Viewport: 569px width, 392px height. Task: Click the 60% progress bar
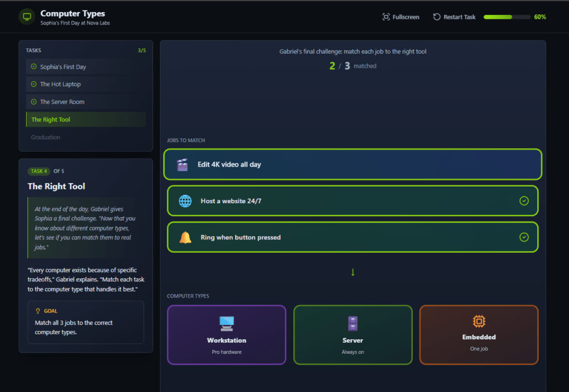(506, 17)
